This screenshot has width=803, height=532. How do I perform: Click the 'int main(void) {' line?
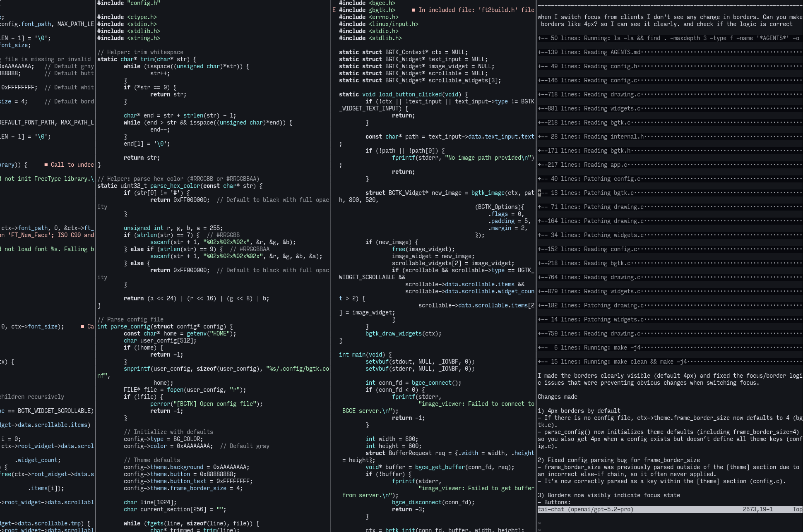pyautogui.click(x=365, y=355)
